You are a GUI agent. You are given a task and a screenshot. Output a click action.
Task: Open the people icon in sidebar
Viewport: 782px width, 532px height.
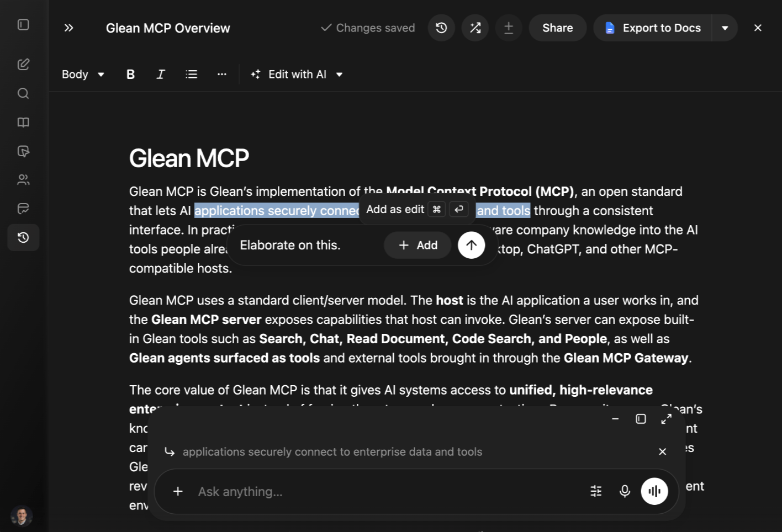(23, 179)
